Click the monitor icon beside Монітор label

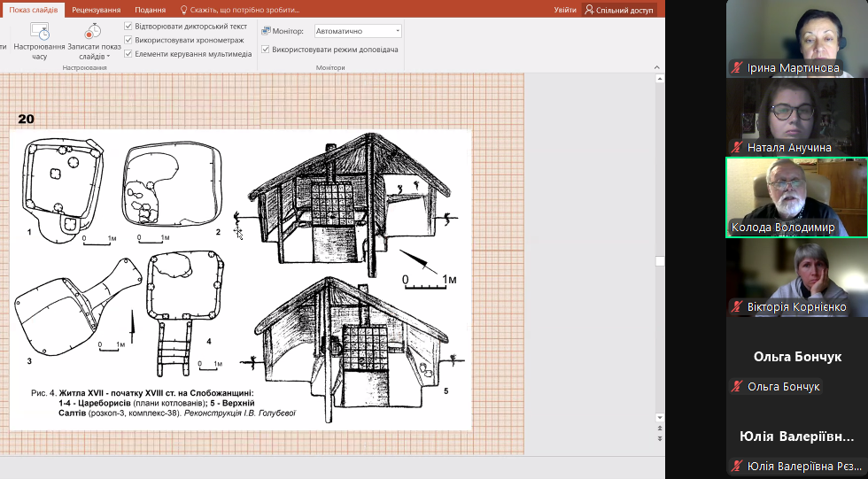pos(266,31)
